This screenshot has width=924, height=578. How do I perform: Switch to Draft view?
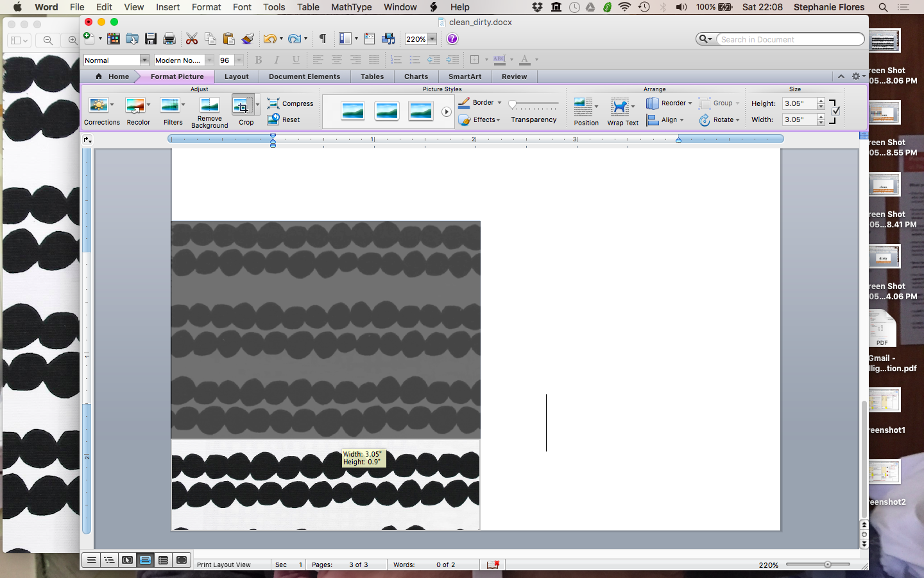coord(92,560)
